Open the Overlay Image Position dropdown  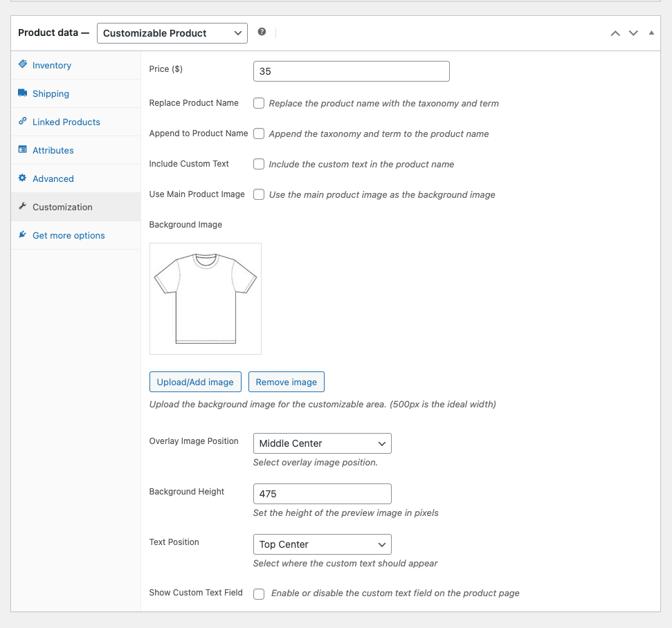click(x=322, y=443)
